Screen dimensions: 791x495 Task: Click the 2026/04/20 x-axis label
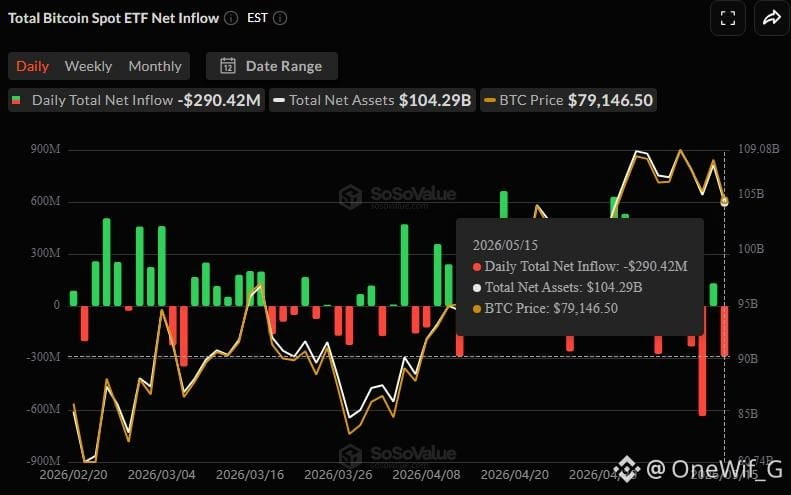[x=515, y=475]
